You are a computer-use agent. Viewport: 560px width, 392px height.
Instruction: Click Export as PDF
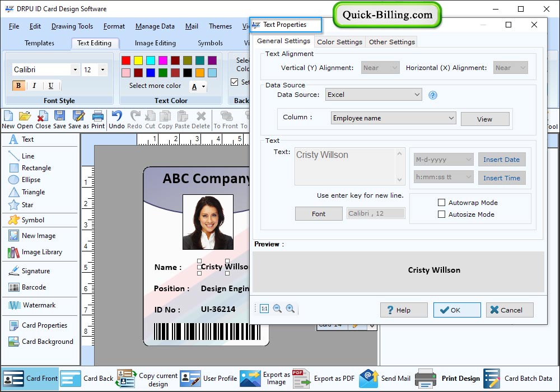(x=324, y=379)
